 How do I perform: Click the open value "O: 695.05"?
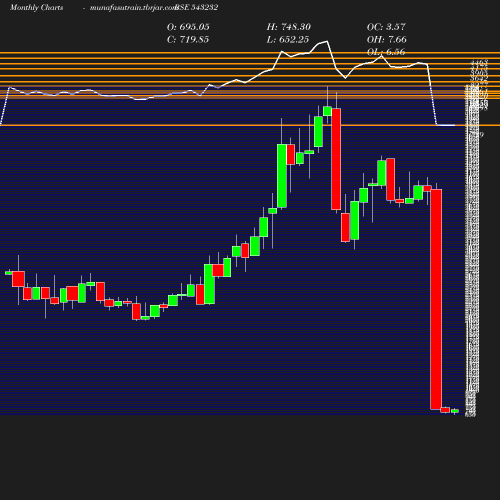coord(188,27)
